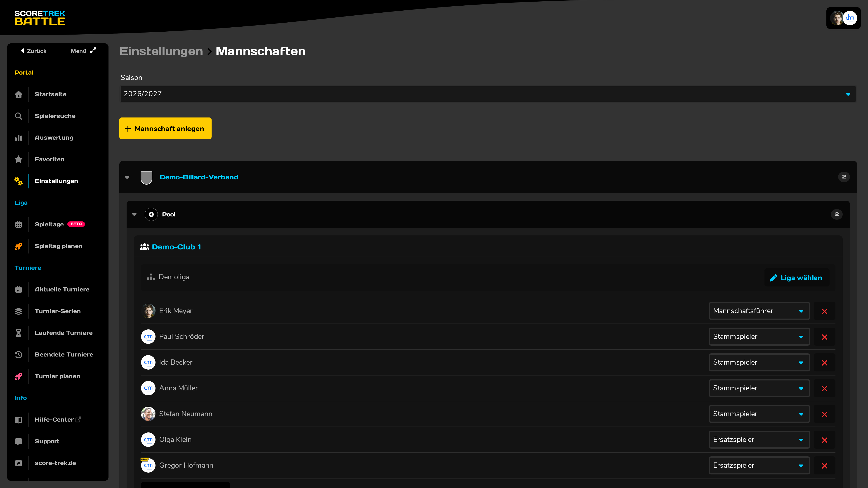Click the Favoriten star icon

point(19,159)
